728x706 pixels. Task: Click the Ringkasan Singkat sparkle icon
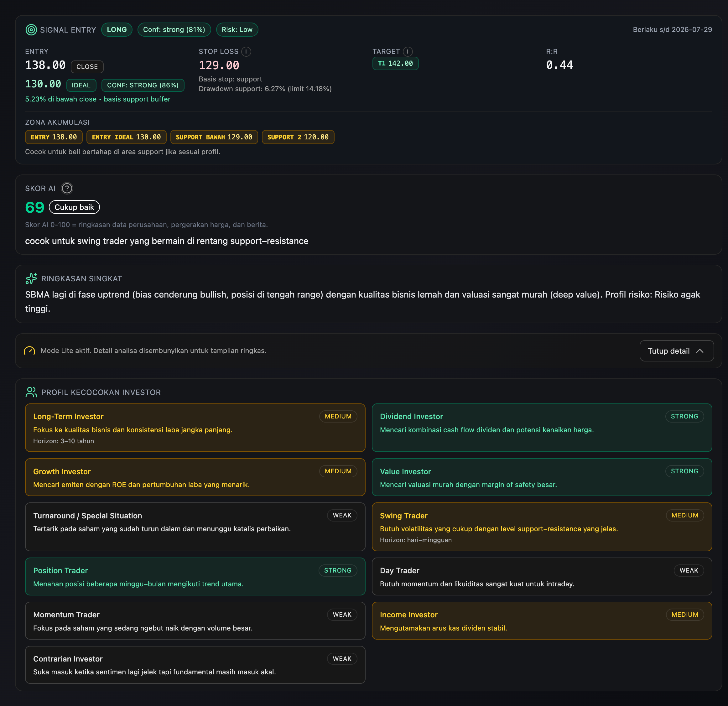[31, 278]
